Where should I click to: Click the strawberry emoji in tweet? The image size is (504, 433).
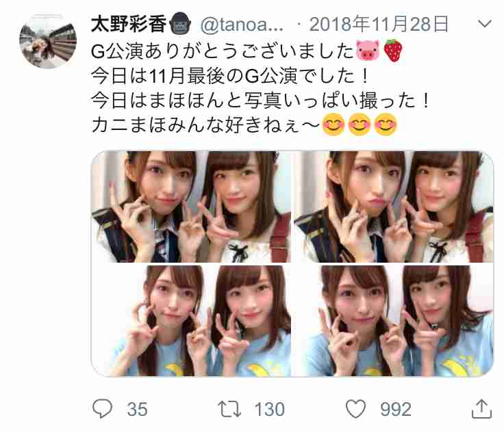pos(394,51)
